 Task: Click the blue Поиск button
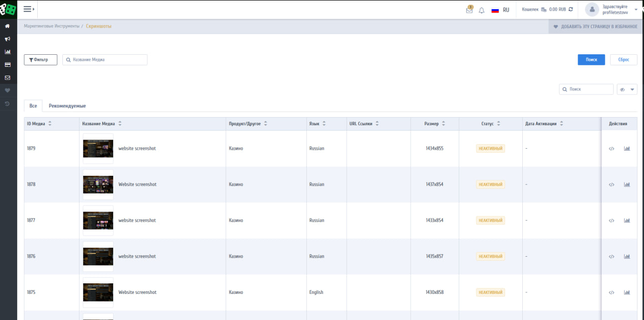click(591, 60)
